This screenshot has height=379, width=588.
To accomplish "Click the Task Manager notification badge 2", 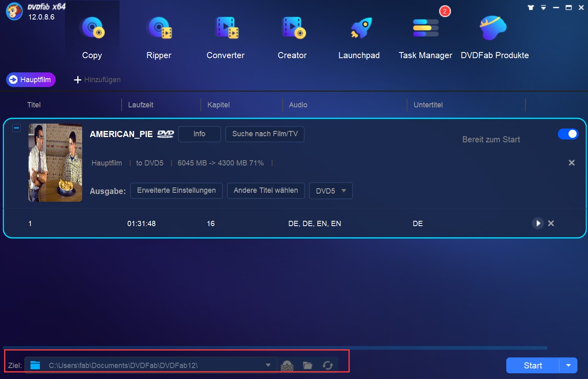I will (445, 11).
